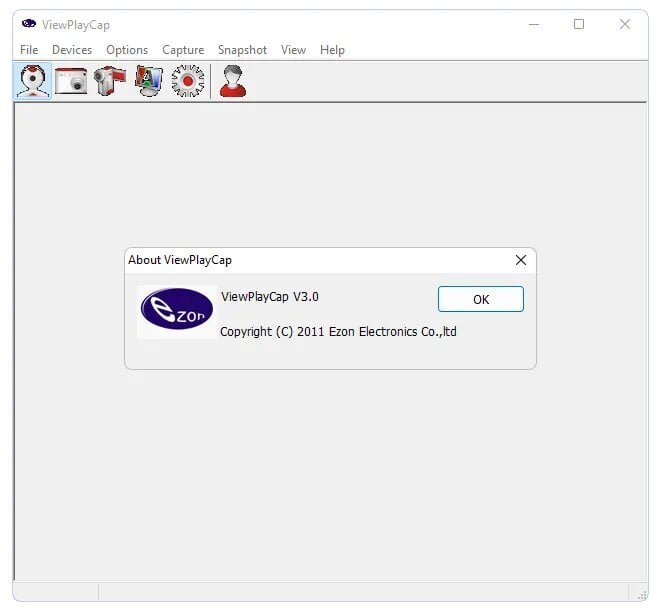Open the File menu
This screenshot has height=608, width=659.
coord(29,50)
